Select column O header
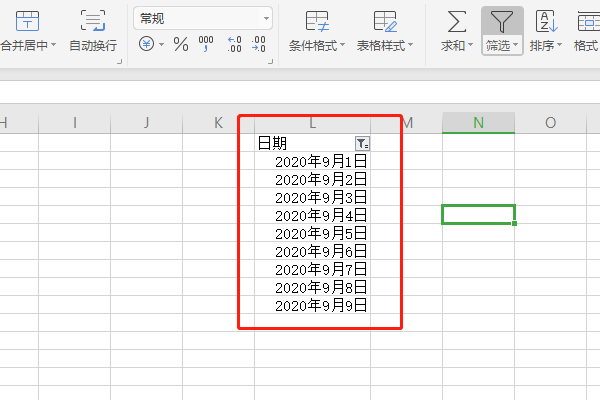This screenshot has width=600, height=400. [x=550, y=123]
